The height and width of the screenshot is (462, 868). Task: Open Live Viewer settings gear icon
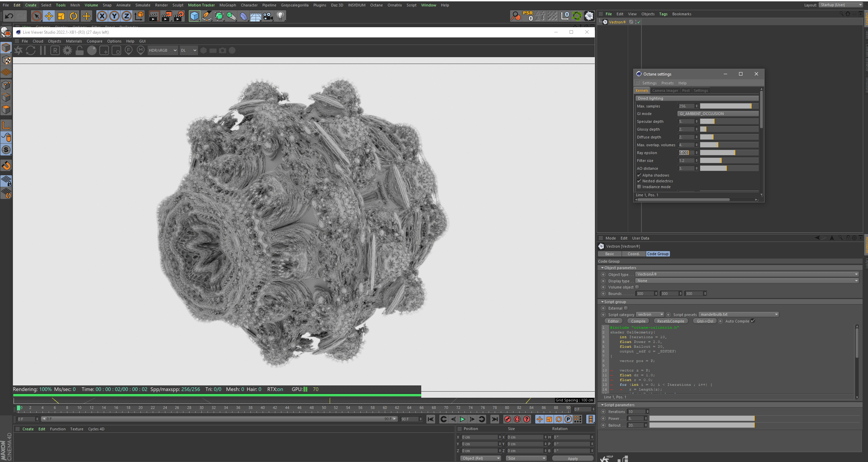(67, 51)
